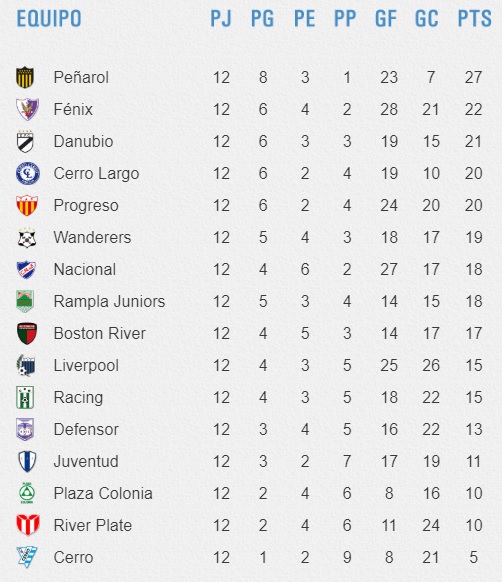Click the River Plate red-striped crest
The width and height of the screenshot is (502, 582).
28,525
